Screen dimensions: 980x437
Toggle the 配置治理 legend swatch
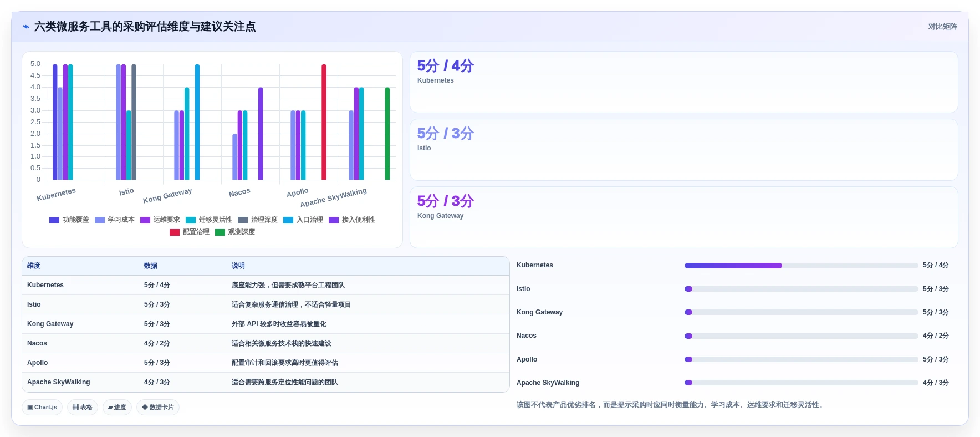[175, 232]
